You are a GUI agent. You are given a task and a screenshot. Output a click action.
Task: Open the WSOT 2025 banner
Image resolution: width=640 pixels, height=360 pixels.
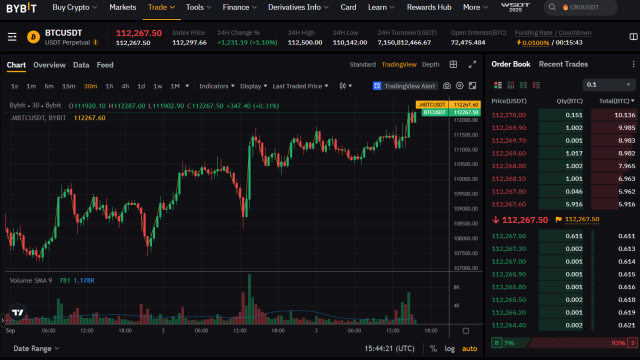tap(515, 7)
